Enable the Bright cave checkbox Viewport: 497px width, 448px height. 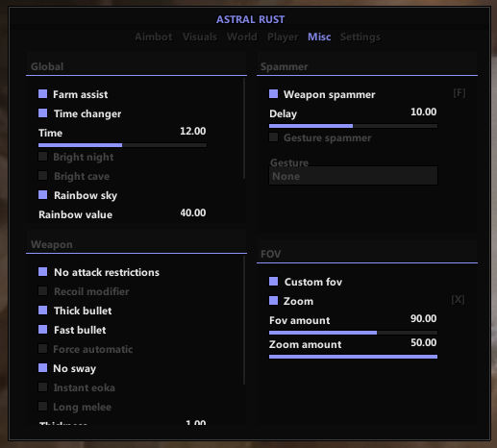(x=43, y=176)
